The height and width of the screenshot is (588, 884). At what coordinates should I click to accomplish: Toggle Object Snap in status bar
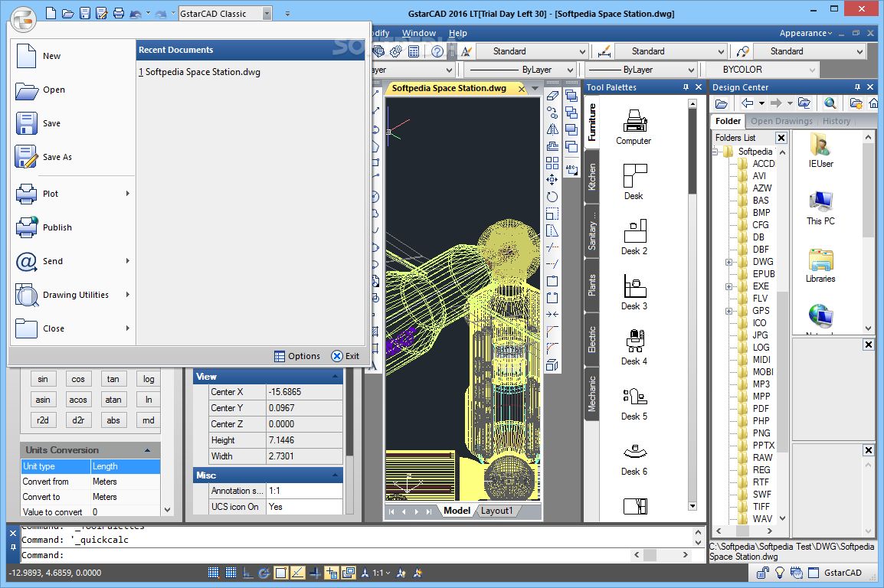[281, 573]
